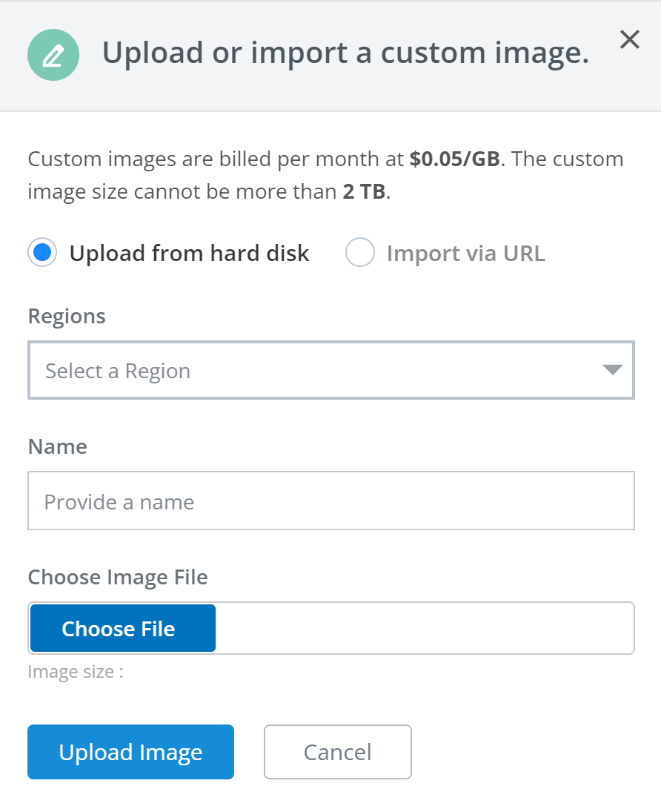Click the empty file name area
Viewport: 661px width, 812px height.
pyautogui.click(x=425, y=628)
